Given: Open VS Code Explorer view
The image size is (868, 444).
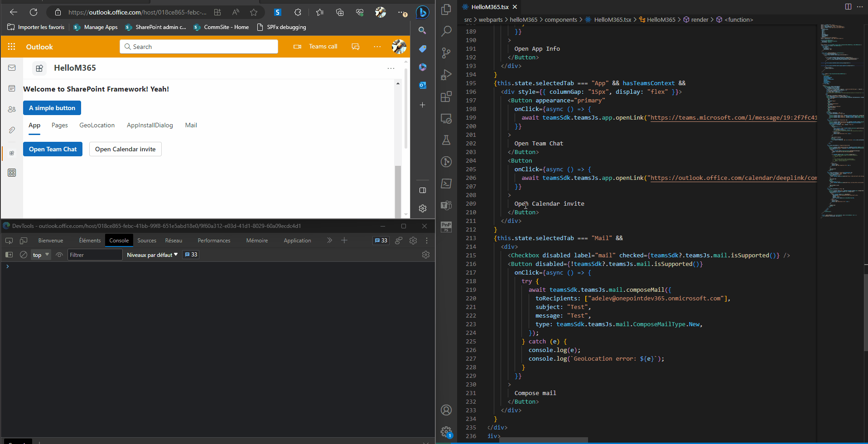Looking at the screenshot, I should [x=446, y=9].
